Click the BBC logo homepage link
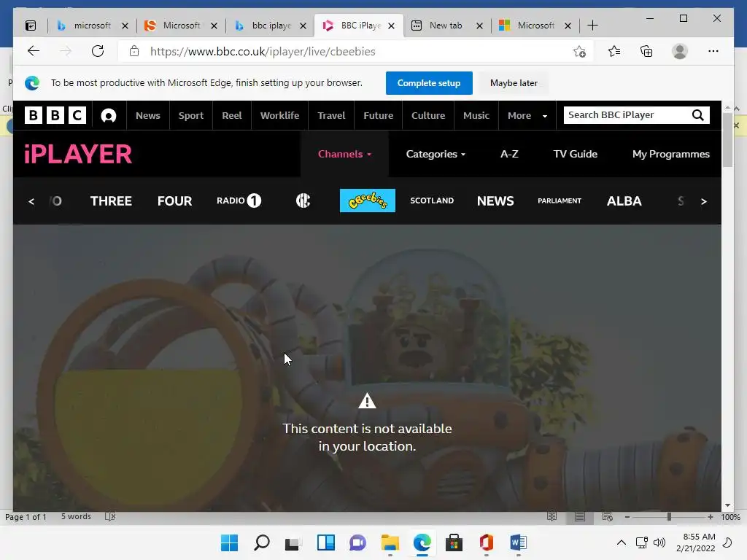Viewport: 747px width, 560px height. [x=55, y=115]
